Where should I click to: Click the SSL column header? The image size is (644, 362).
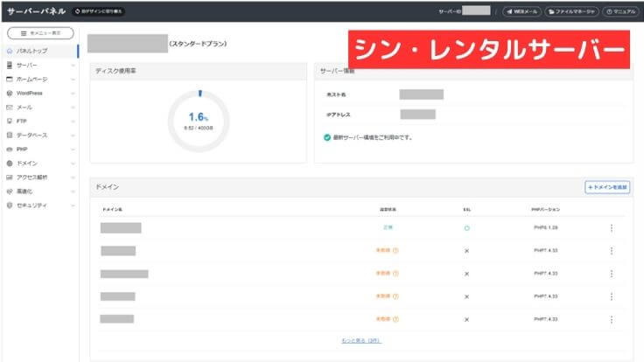pyautogui.click(x=467, y=209)
